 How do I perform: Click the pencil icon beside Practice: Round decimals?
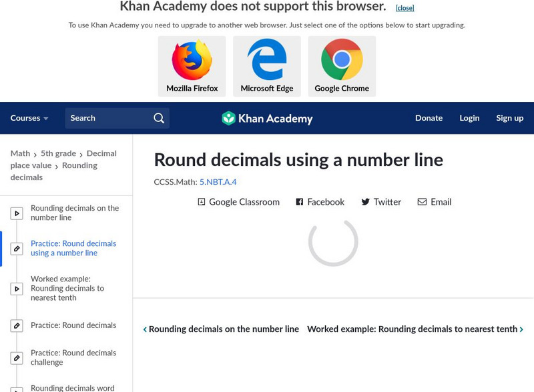[x=17, y=325]
